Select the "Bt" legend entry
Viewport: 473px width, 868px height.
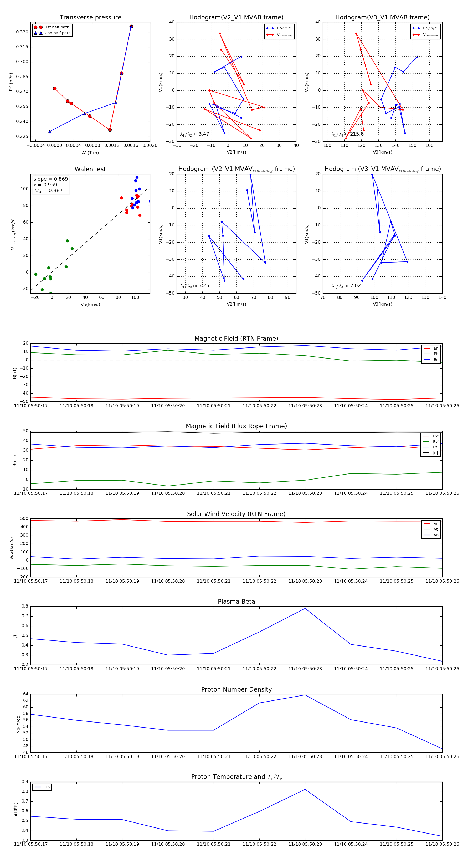click(x=431, y=354)
